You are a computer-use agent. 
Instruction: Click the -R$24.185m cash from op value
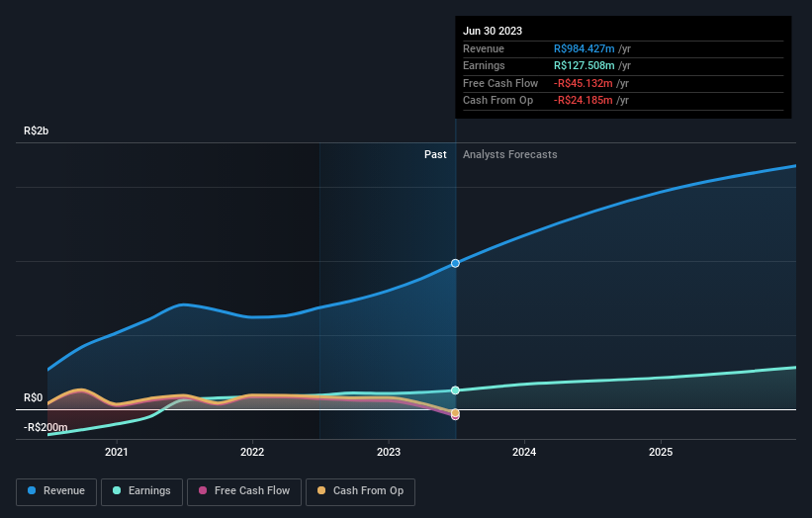584,101
